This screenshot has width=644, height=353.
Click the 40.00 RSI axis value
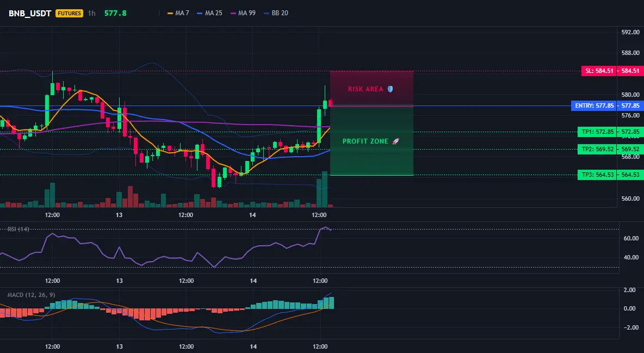pos(631,257)
